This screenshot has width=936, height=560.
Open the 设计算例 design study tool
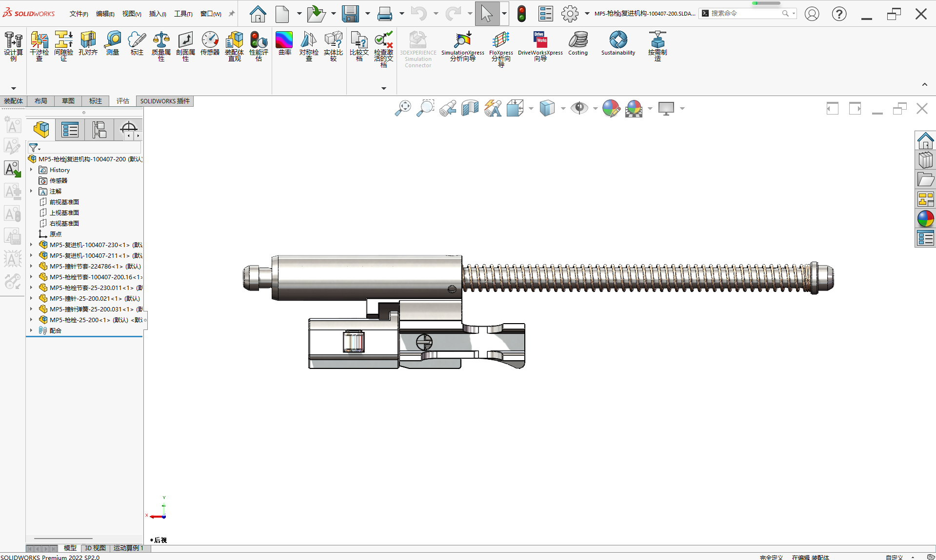tap(13, 46)
